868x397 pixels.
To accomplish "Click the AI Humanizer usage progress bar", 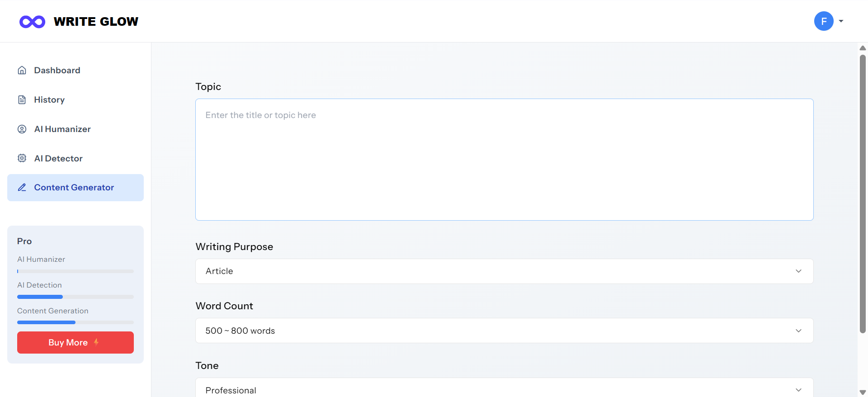I will (75, 271).
